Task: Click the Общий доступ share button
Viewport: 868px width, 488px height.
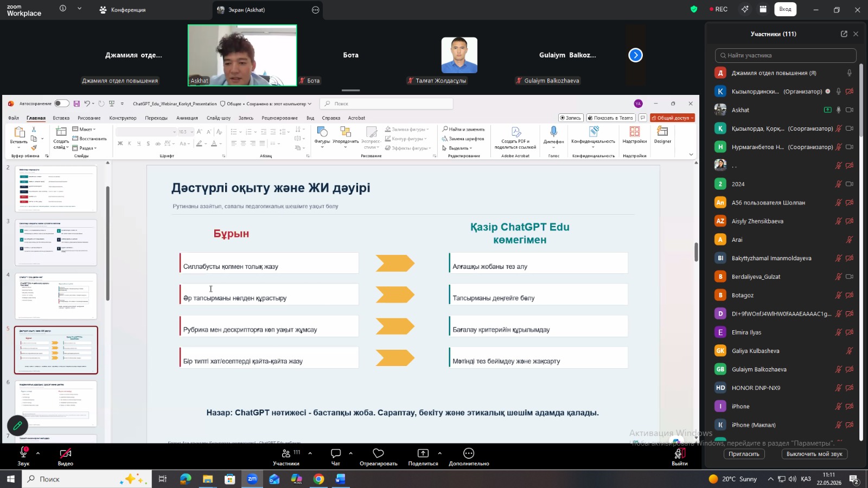Action: [x=673, y=118]
